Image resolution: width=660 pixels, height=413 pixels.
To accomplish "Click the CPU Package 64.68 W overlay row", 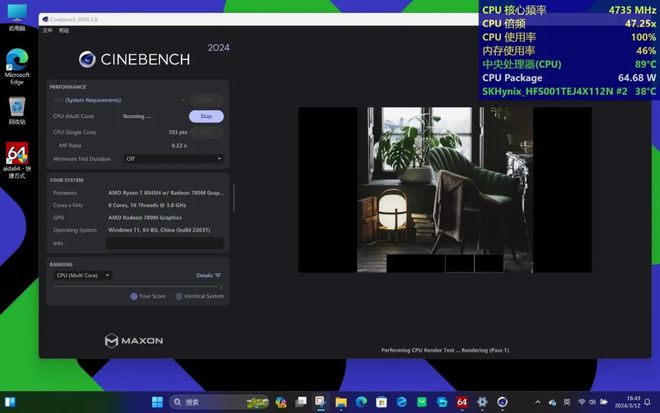I will click(x=569, y=78).
